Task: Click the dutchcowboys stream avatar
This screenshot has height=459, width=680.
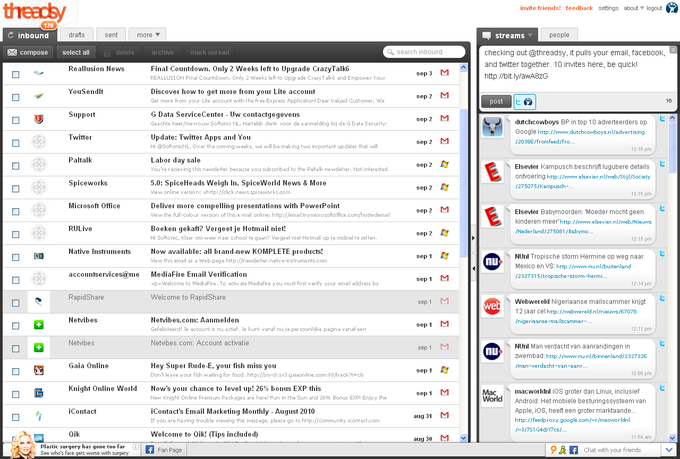Action: pos(492,128)
